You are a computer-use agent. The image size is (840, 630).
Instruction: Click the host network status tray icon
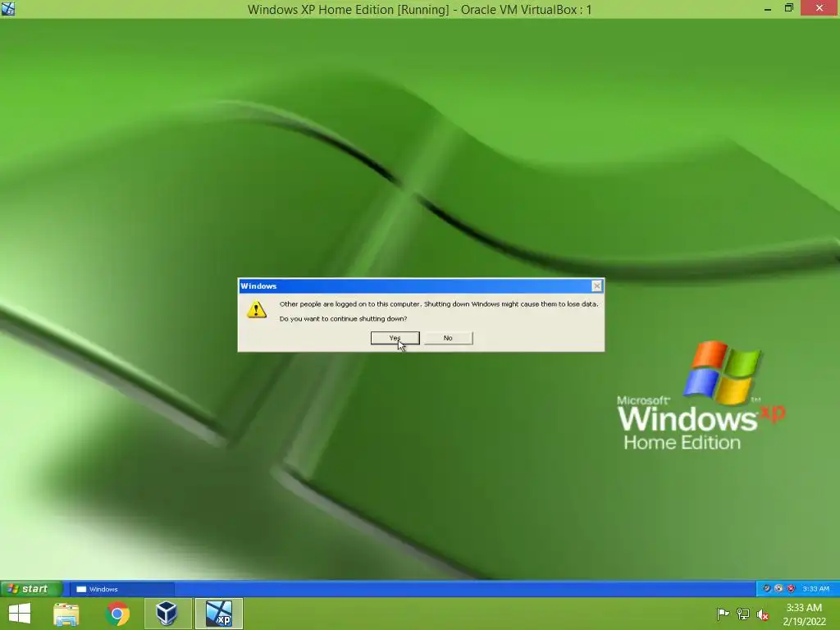(743, 614)
